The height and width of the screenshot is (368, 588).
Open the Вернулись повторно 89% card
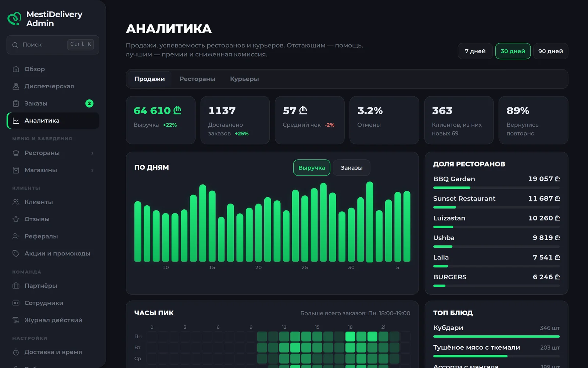[x=533, y=120]
